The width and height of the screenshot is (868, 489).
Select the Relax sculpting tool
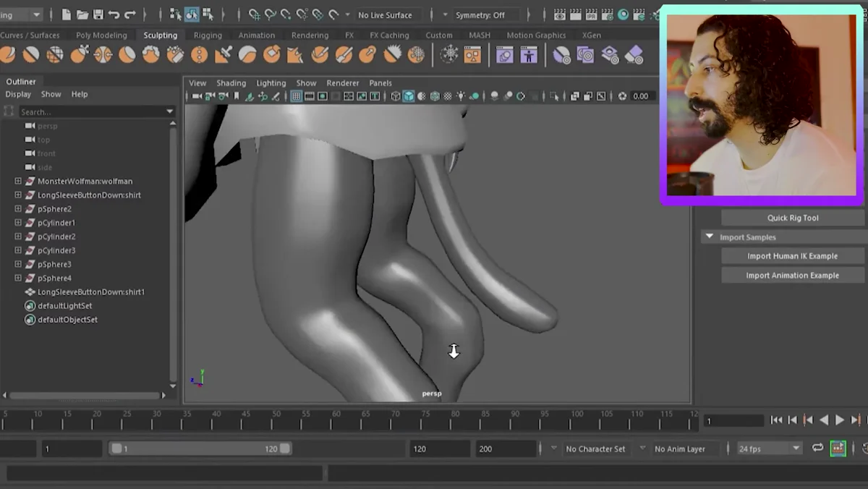pyautogui.click(x=55, y=54)
